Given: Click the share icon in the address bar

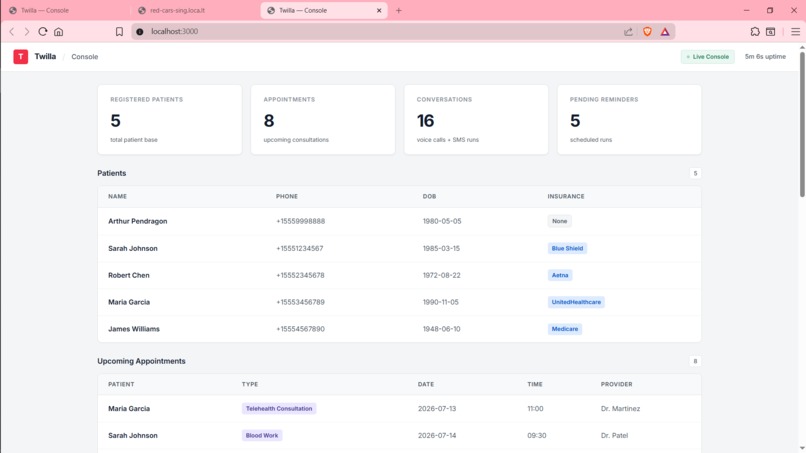Looking at the screenshot, I should coord(628,32).
